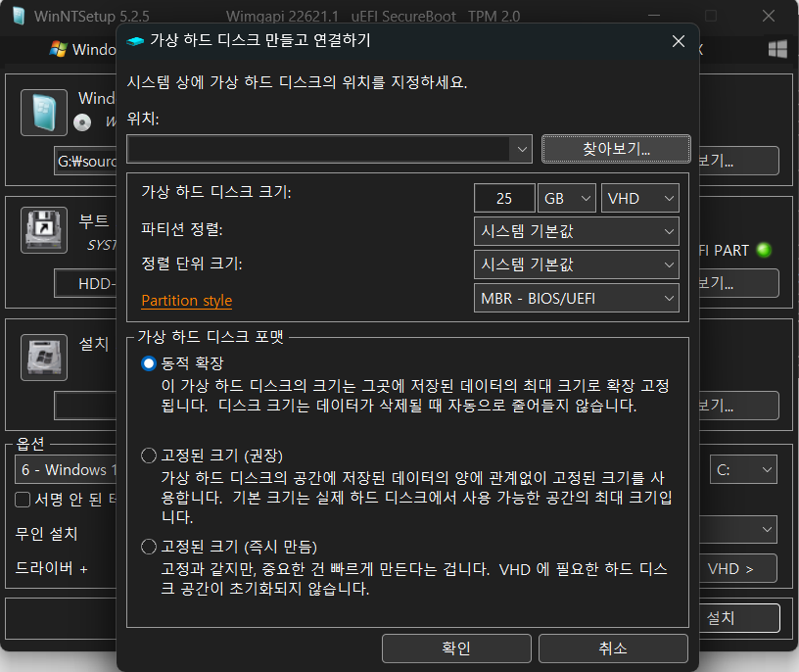Screen dimensions: 799x672
Task: Open the GB size unit dropdown
Action: coord(567,198)
